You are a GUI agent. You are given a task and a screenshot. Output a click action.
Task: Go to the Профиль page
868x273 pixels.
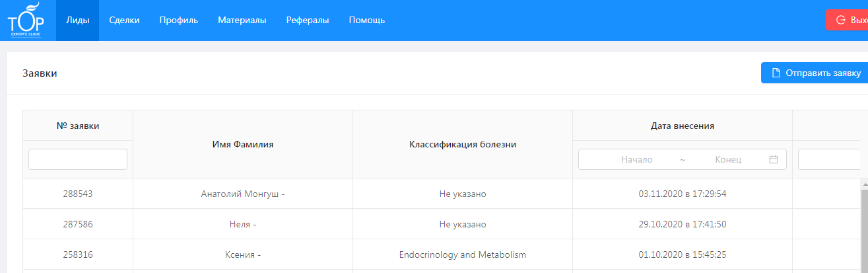tap(178, 20)
